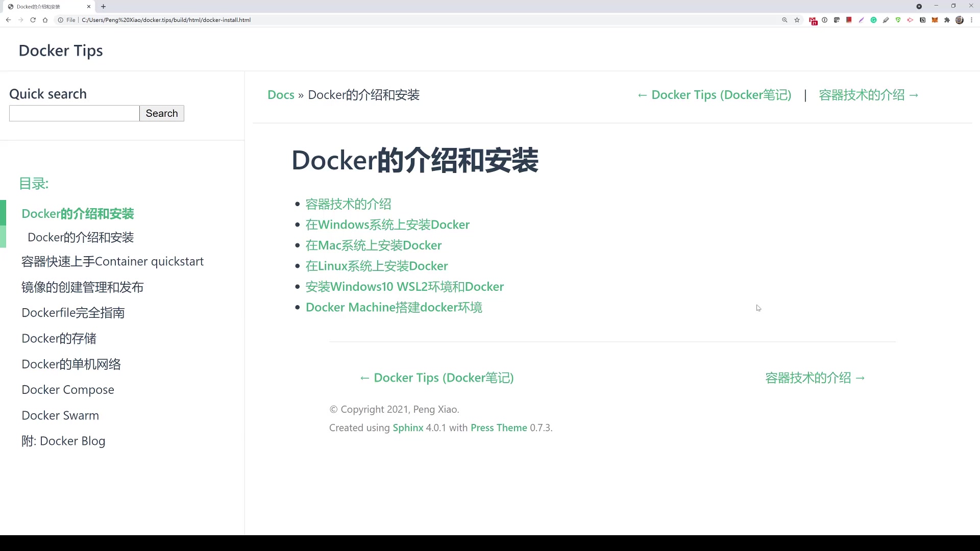Open the zoom magnifier icon in address bar
The height and width of the screenshot is (551, 980).
[785, 20]
